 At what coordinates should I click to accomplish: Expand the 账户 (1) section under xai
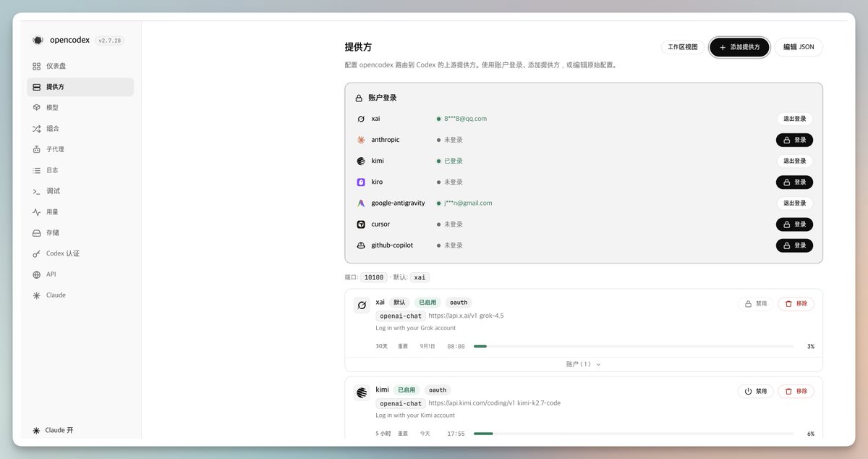[584, 364]
